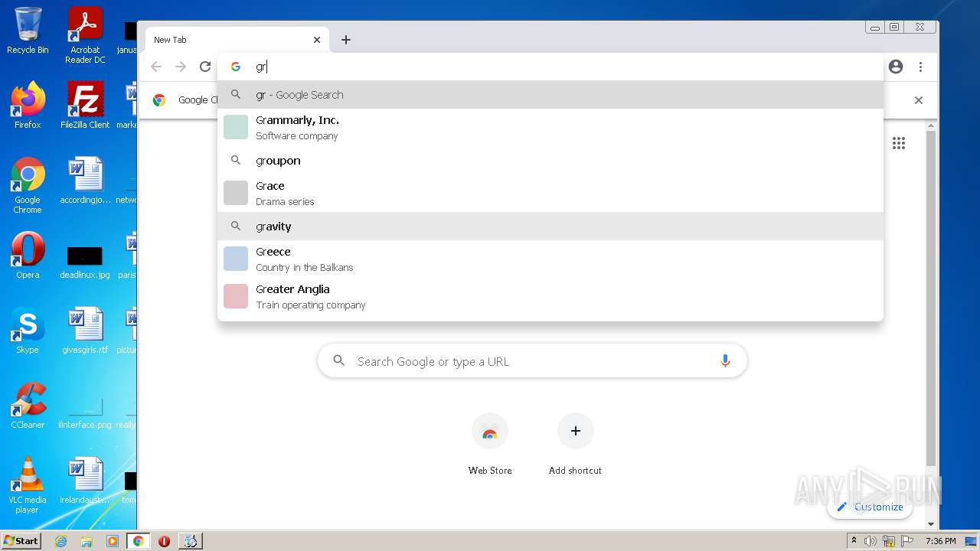
Task: Select the Greece suggestion
Action: click(550, 259)
